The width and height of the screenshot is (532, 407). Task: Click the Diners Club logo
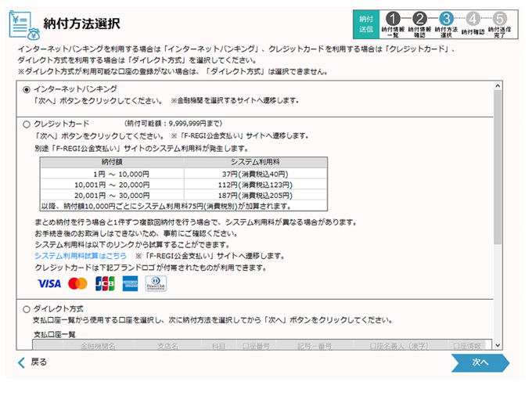[156, 283]
